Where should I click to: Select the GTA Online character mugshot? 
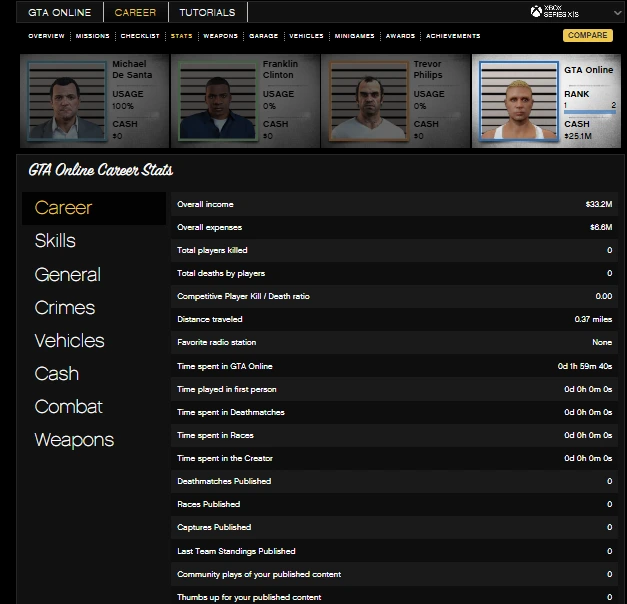(x=519, y=101)
